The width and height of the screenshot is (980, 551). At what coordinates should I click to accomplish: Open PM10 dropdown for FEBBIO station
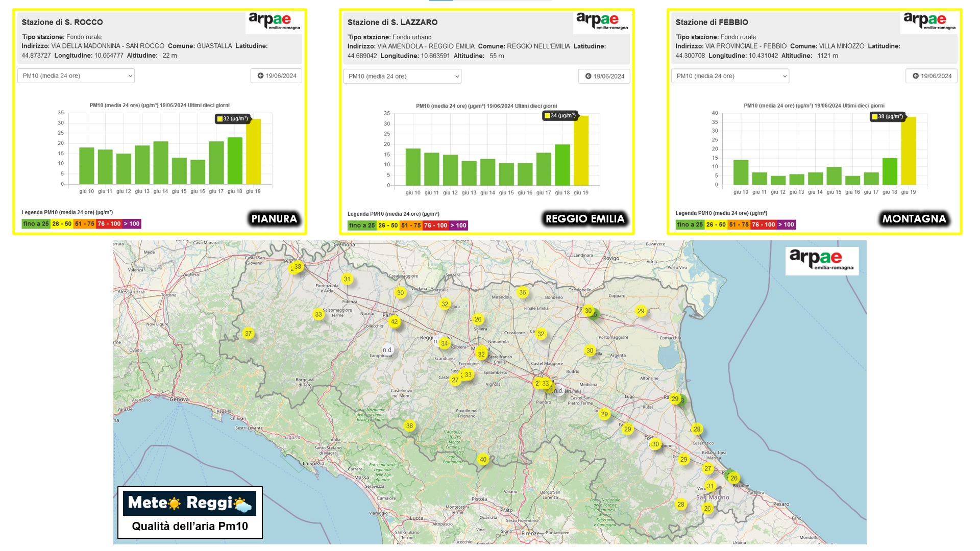click(x=730, y=76)
